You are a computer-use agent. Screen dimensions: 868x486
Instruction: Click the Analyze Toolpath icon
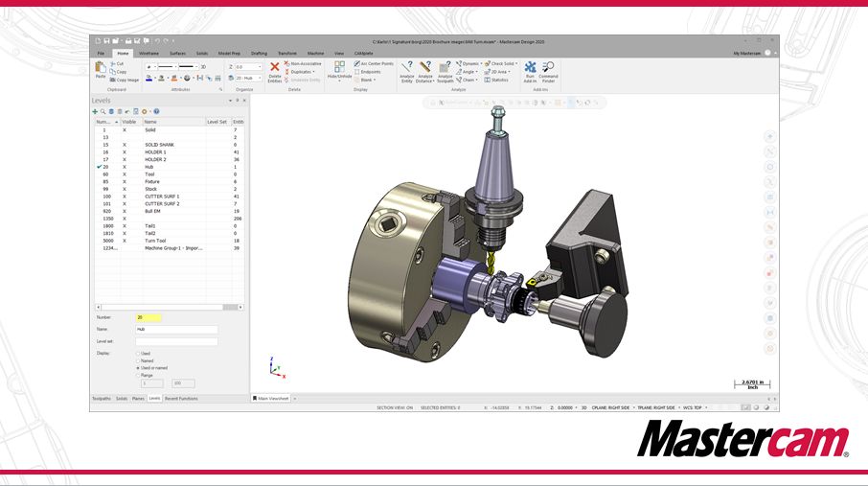pyautogui.click(x=445, y=67)
